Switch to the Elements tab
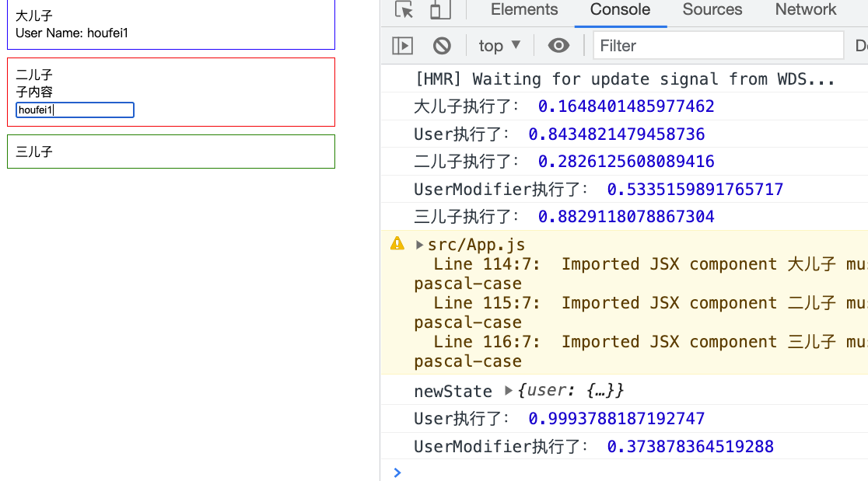The height and width of the screenshot is (481, 868). point(524,10)
